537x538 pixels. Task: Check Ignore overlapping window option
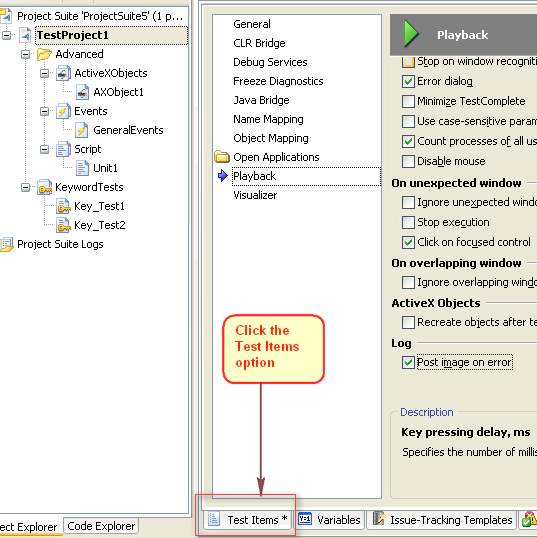[408, 282]
